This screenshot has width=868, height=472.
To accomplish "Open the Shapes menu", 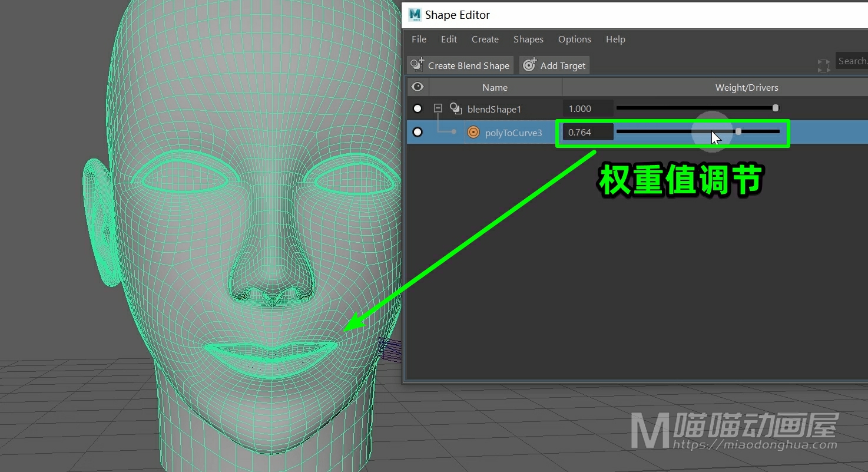I will 528,39.
